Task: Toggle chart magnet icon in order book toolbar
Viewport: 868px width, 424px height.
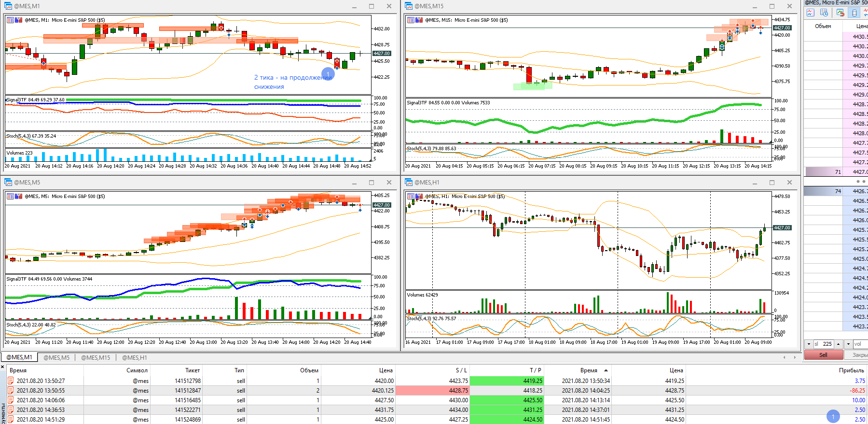Action: coord(840,13)
